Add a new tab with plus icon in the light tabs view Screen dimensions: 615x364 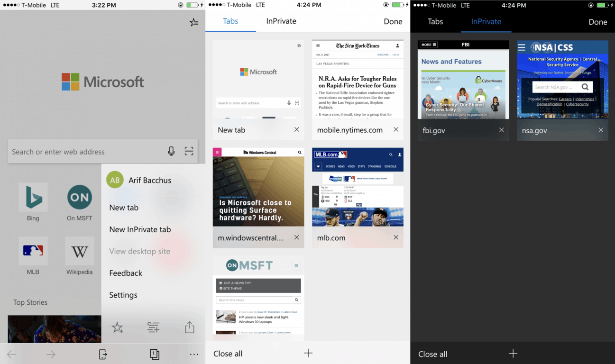[x=308, y=353]
